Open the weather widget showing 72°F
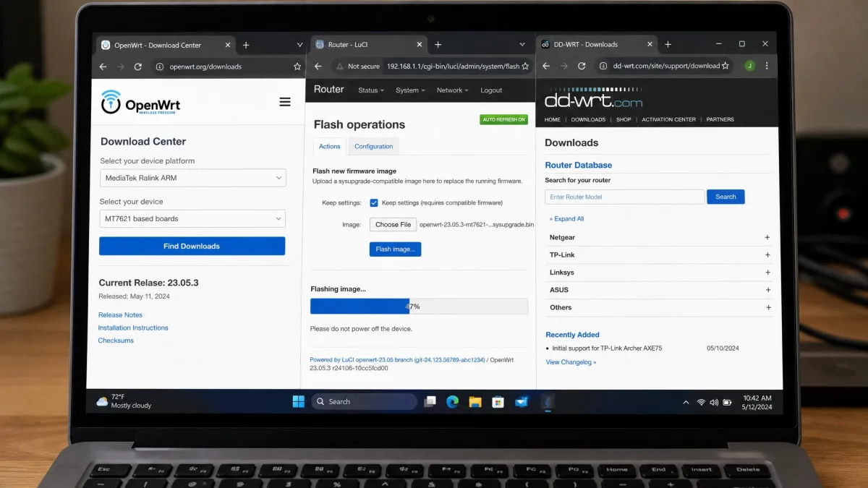This screenshot has width=868, height=488. click(124, 401)
